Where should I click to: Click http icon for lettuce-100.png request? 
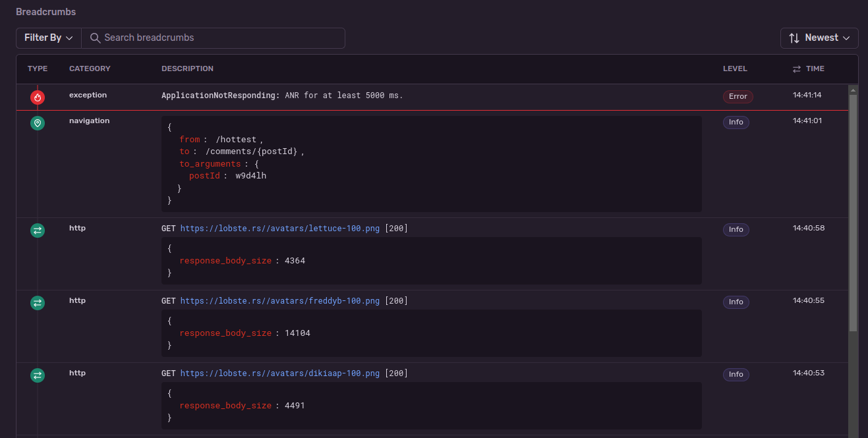(38, 231)
